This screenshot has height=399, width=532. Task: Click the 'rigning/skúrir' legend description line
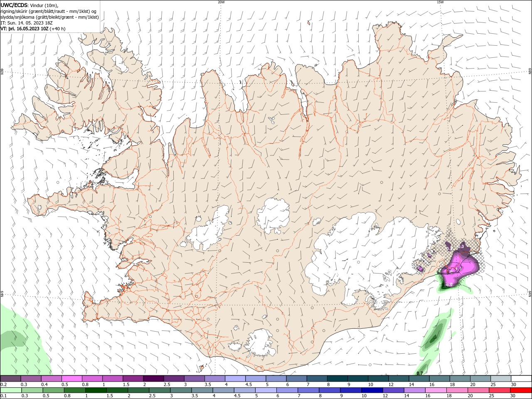[x=49, y=11]
